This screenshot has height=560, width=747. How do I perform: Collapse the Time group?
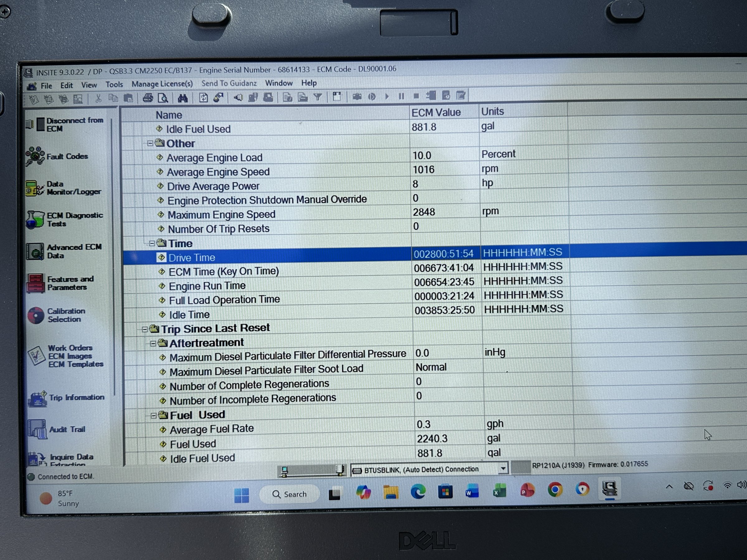(x=152, y=243)
